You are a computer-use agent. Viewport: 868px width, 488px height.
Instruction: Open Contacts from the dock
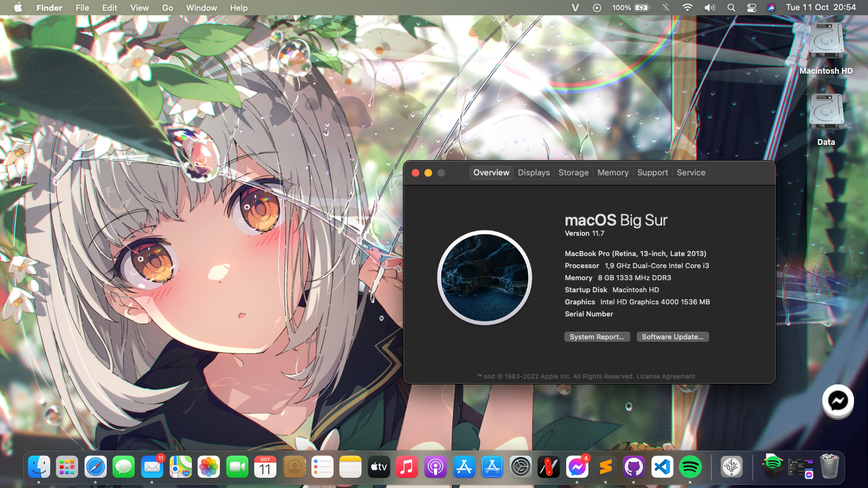294,467
